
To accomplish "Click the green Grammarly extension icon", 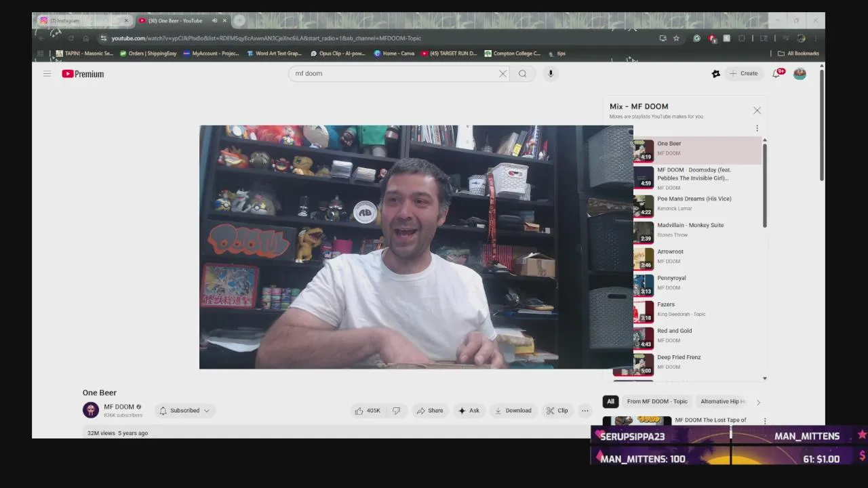I will point(696,38).
